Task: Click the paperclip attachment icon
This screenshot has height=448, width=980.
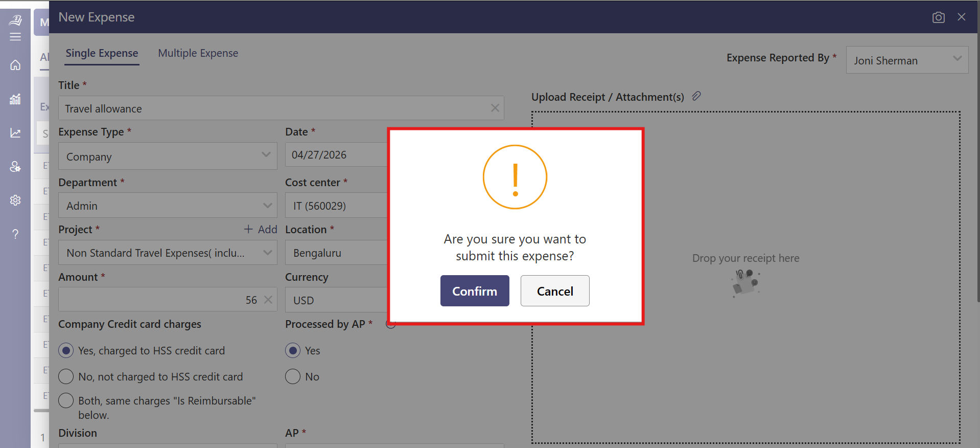Action: [x=696, y=96]
